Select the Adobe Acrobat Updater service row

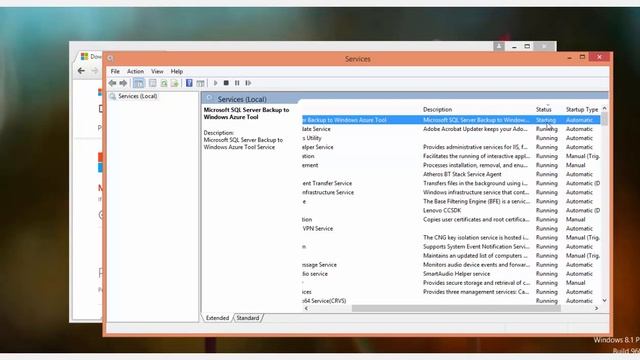[x=451, y=129]
